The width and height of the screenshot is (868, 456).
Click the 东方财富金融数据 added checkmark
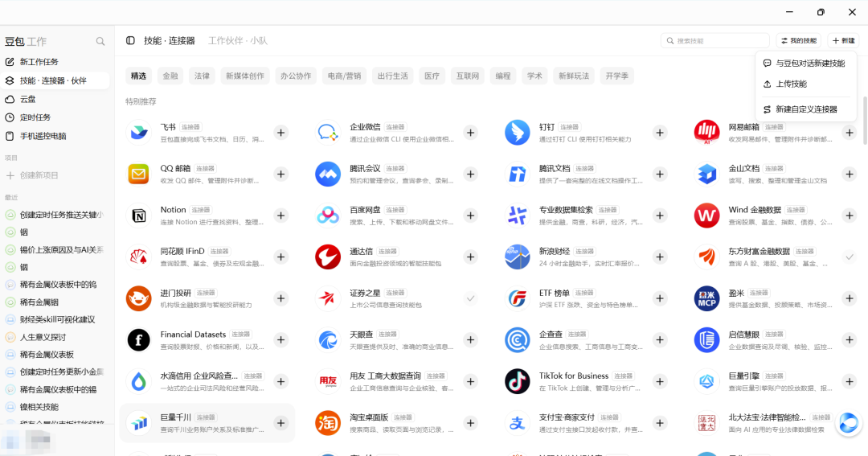[850, 257]
